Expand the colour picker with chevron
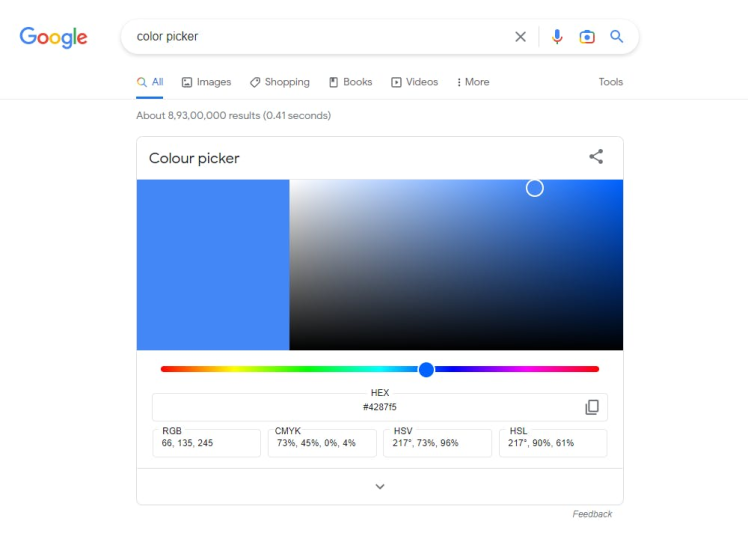The width and height of the screenshot is (748, 539). coord(380,487)
